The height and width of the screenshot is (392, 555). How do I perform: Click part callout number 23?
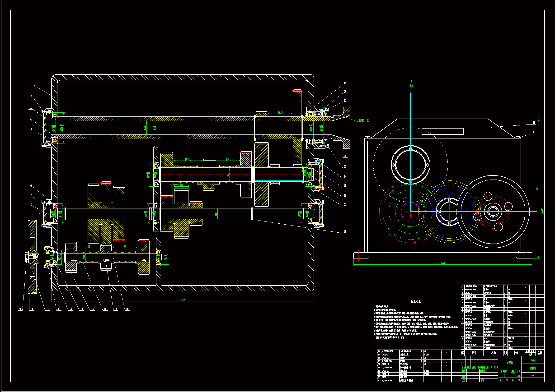click(345, 167)
